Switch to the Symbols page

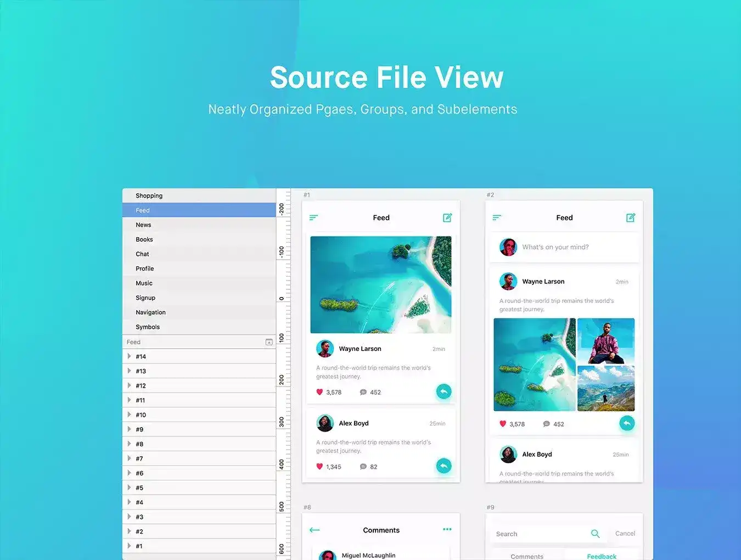[148, 327]
